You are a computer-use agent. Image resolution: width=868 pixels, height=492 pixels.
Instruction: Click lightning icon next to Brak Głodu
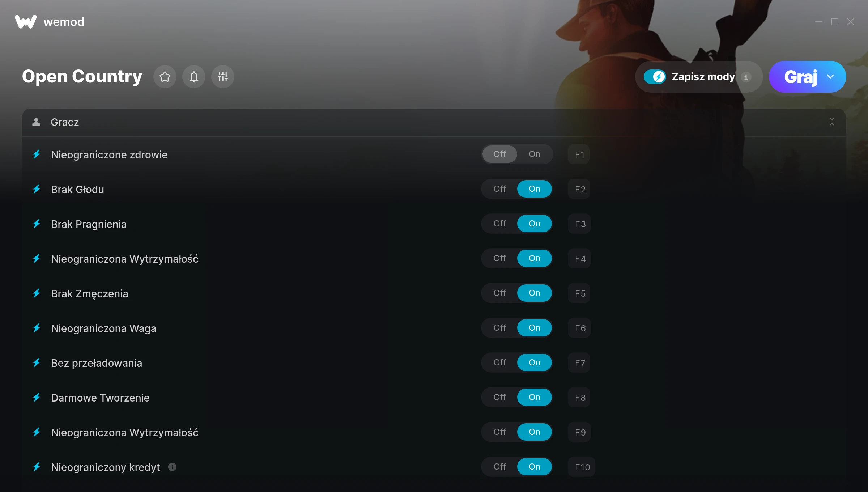tap(37, 189)
